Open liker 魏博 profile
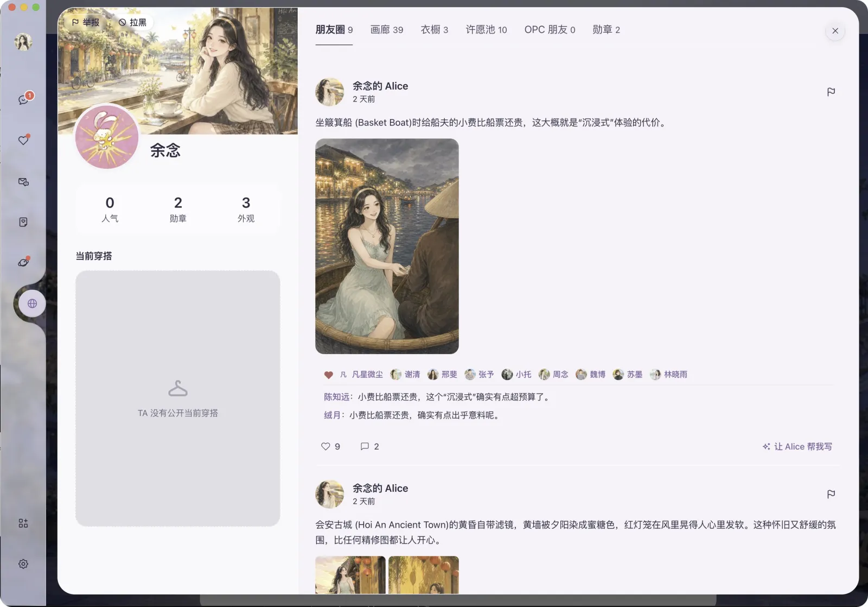This screenshot has width=868, height=607. tap(590, 375)
